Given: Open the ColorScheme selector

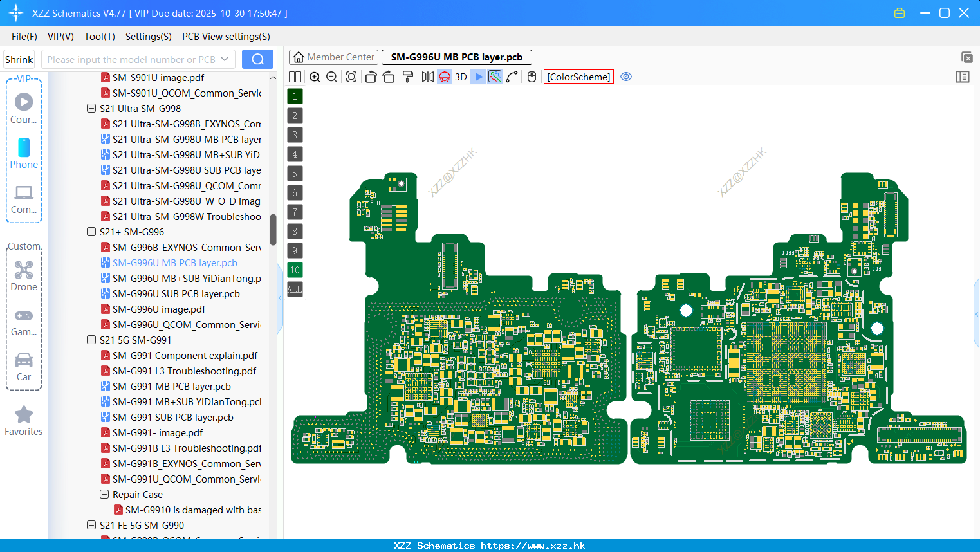Looking at the screenshot, I should [578, 77].
